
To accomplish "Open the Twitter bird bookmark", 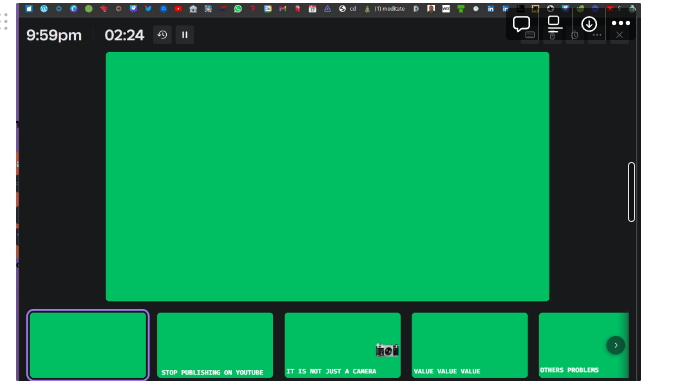I will [x=148, y=9].
